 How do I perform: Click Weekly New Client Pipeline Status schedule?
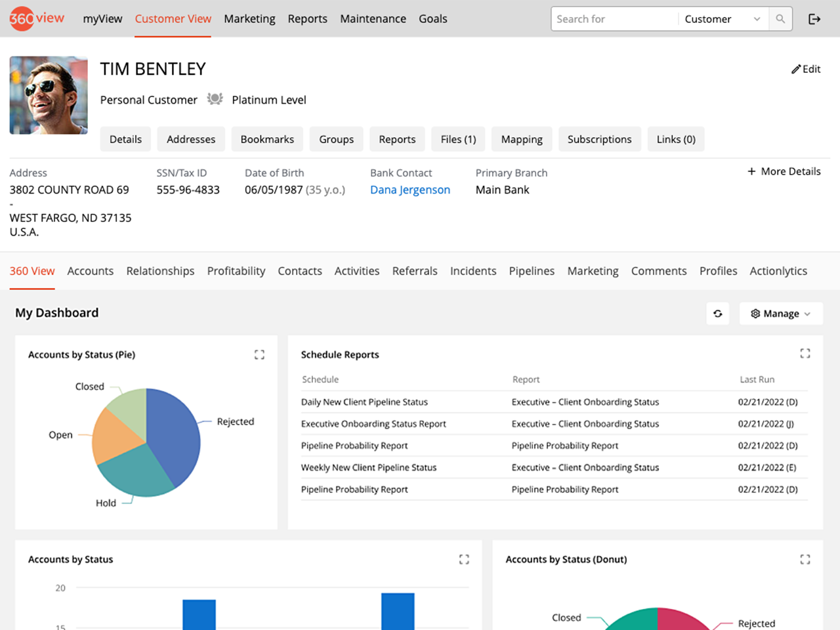(369, 468)
